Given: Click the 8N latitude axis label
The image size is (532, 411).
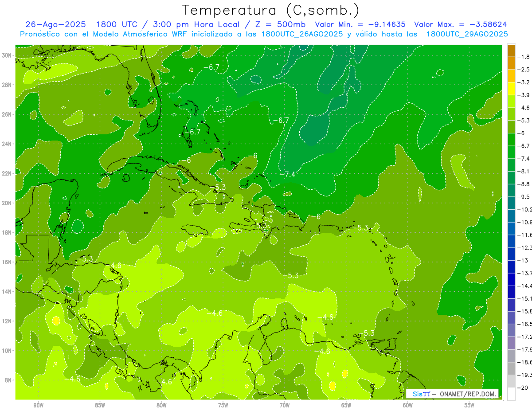Looking at the screenshot, I should tap(9, 380).
